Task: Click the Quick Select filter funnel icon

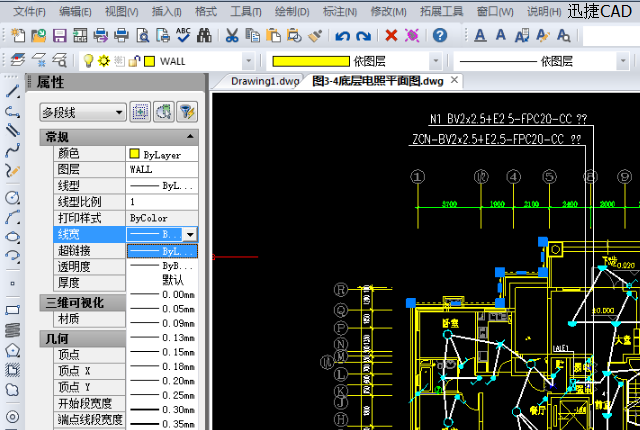Action: (x=187, y=112)
